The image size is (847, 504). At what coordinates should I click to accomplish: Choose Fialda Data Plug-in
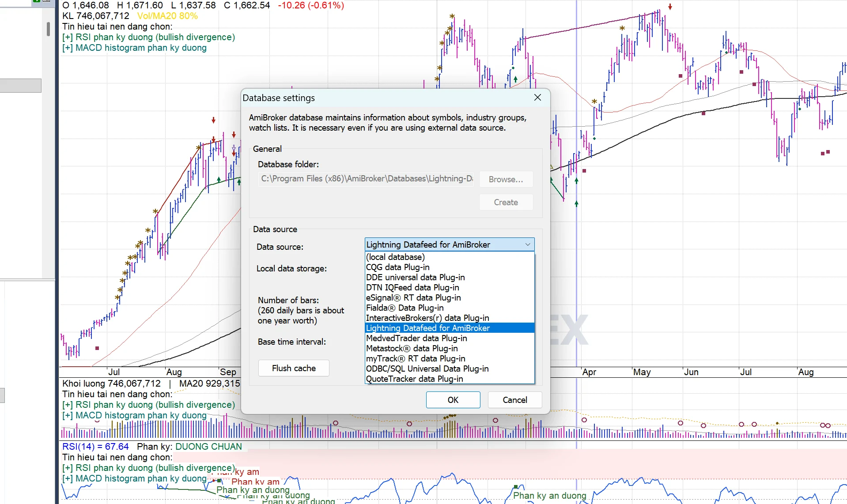tap(450, 308)
